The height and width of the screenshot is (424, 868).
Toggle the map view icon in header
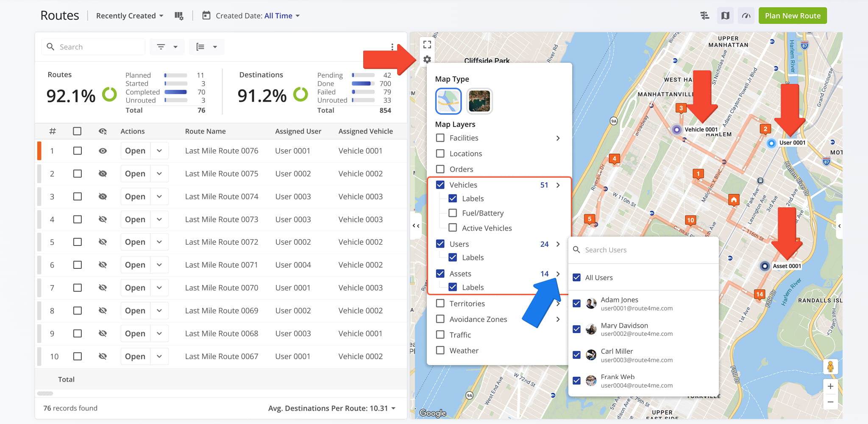[x=725, y=16]
